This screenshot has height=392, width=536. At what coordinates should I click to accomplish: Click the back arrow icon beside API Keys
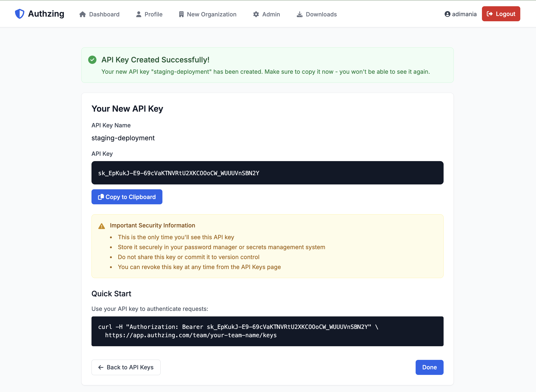click(x=100, y=367)
